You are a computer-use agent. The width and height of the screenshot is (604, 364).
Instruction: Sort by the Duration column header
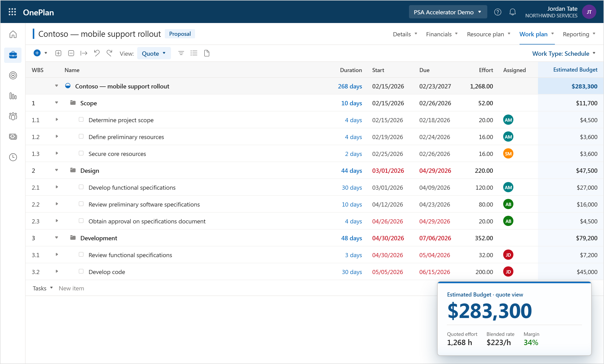click(351, 70)
